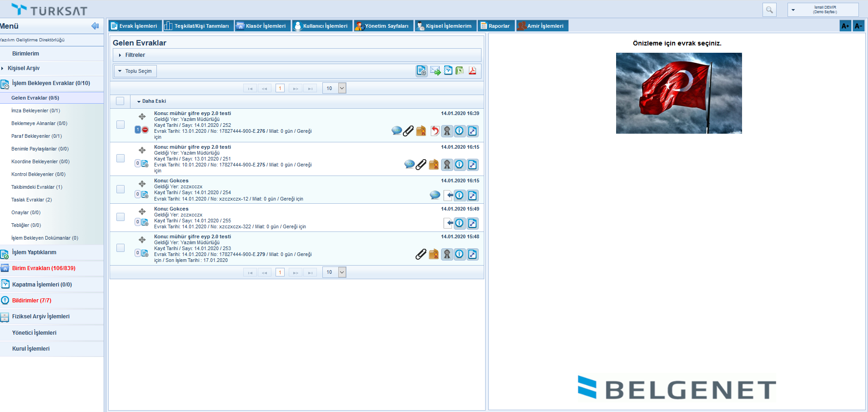Collapse the left Menü panel arrow
The height and width of the screenshot is (412, 868).
click(x=95, y=26)
